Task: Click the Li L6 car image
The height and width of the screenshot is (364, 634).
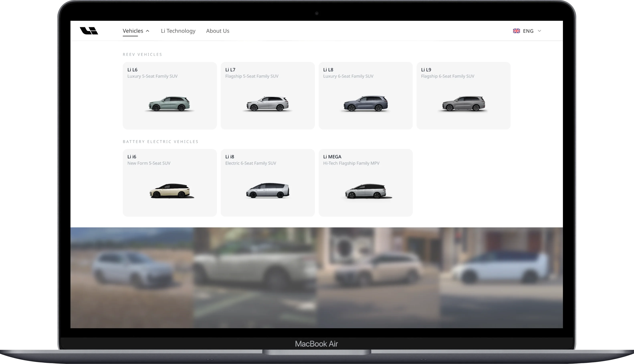Action: click(169, 104)
